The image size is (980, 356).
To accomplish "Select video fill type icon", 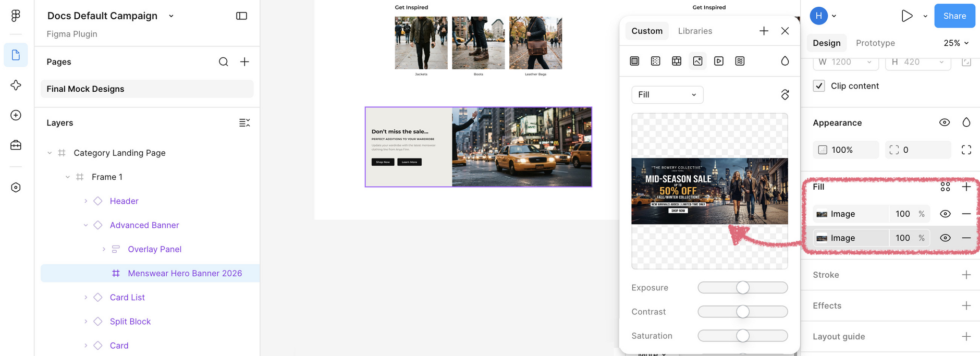I will point(719,61).
